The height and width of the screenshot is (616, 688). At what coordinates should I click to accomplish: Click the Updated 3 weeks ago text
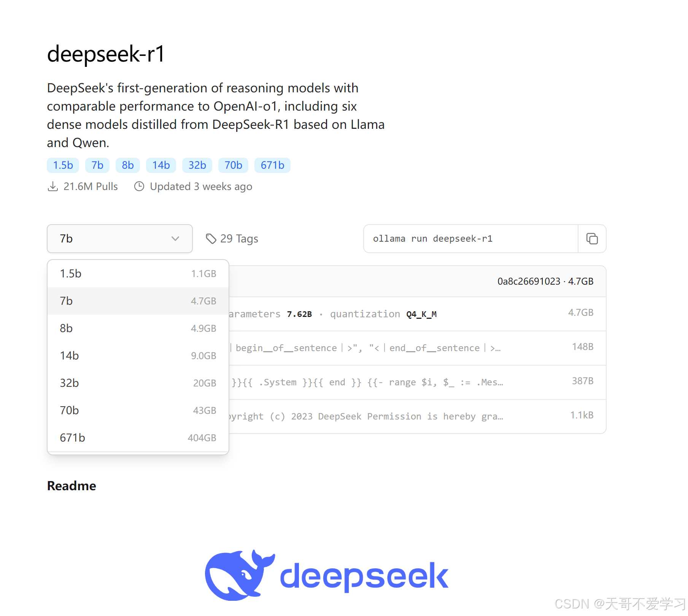tap(201, 187)
